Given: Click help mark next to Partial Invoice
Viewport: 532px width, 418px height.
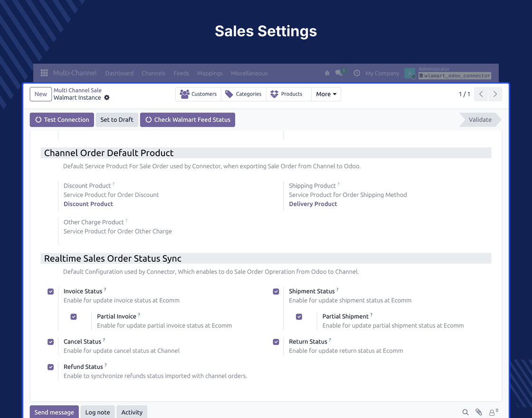Looking at the screenshot, I should [x=139, y=314].
